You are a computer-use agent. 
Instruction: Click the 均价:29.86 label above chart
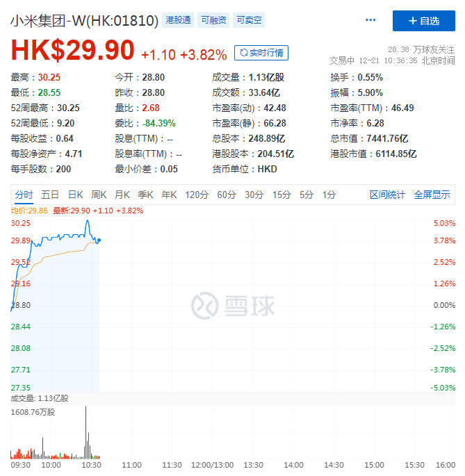pyautogui.click(x=29, y=211)
